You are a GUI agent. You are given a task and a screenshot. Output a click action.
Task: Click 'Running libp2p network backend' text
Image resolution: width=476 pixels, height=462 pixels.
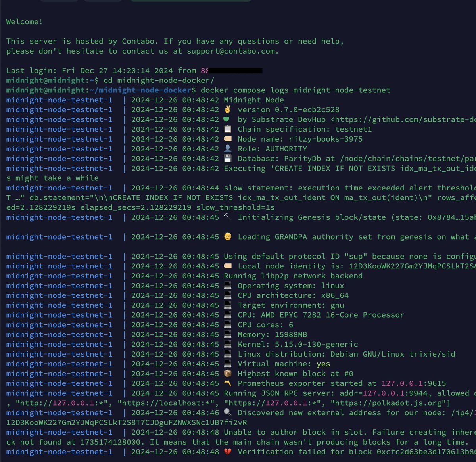293,276
